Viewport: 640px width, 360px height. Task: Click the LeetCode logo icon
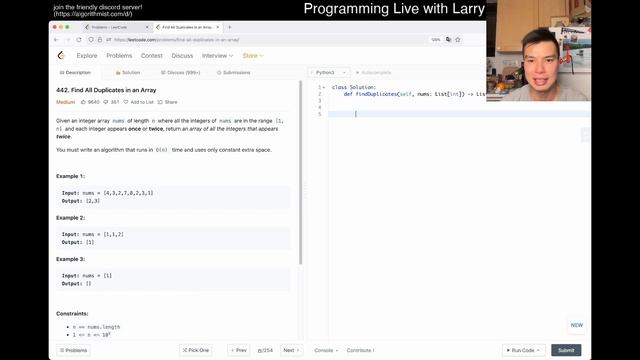61,56
